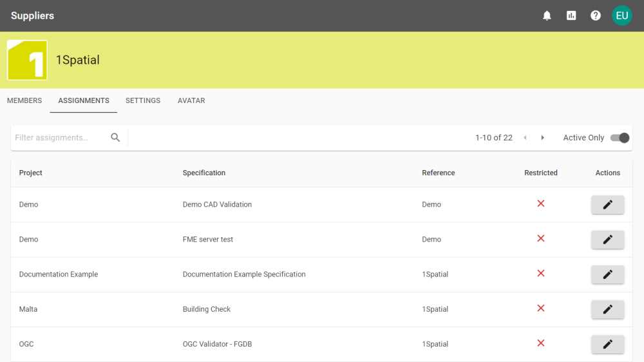Image resolution: width=644 pixels, height=362 pixels.
Task: Click restricted X for Documentation Example row
Action: 541,273
